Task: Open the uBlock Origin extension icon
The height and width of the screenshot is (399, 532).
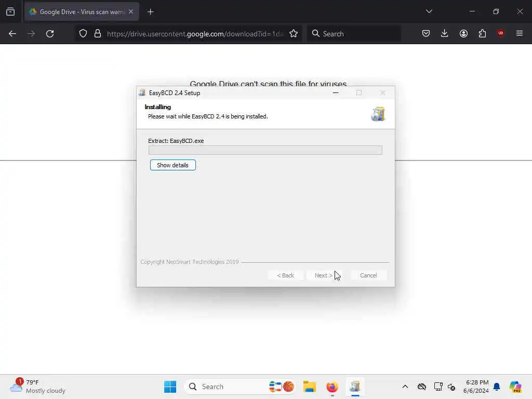Action: click(501, 33)
